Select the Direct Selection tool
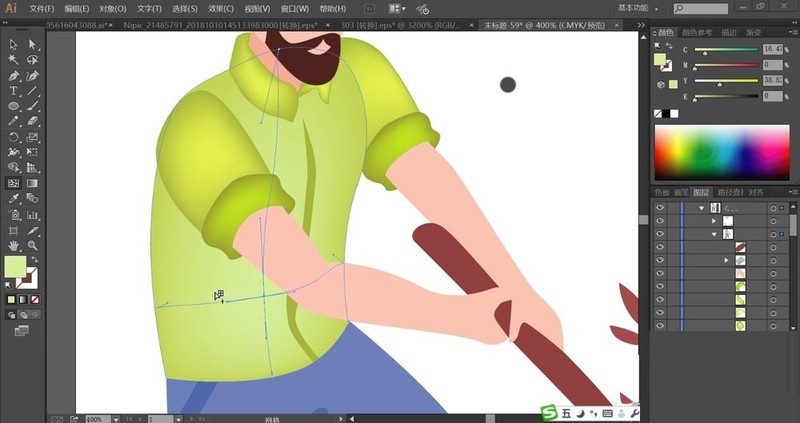The height and width of the screenshot is (423, 800). pyautogui.click(x=32, y=45)
